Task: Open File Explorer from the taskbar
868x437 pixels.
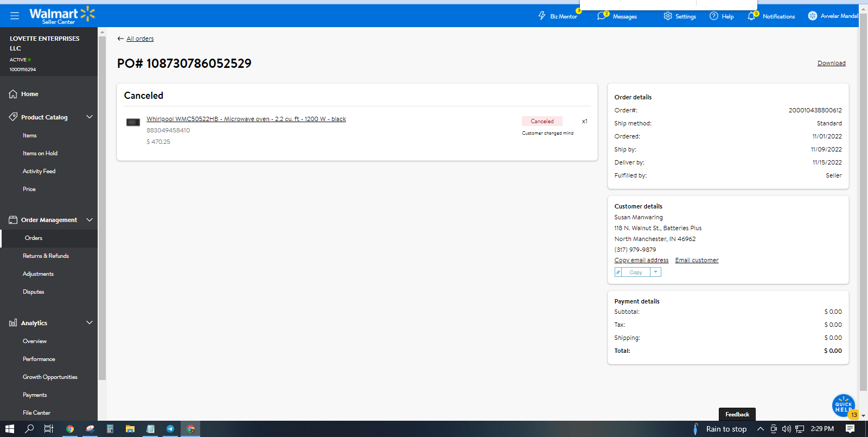Action: pyautogui.click(x=130, y=429)
